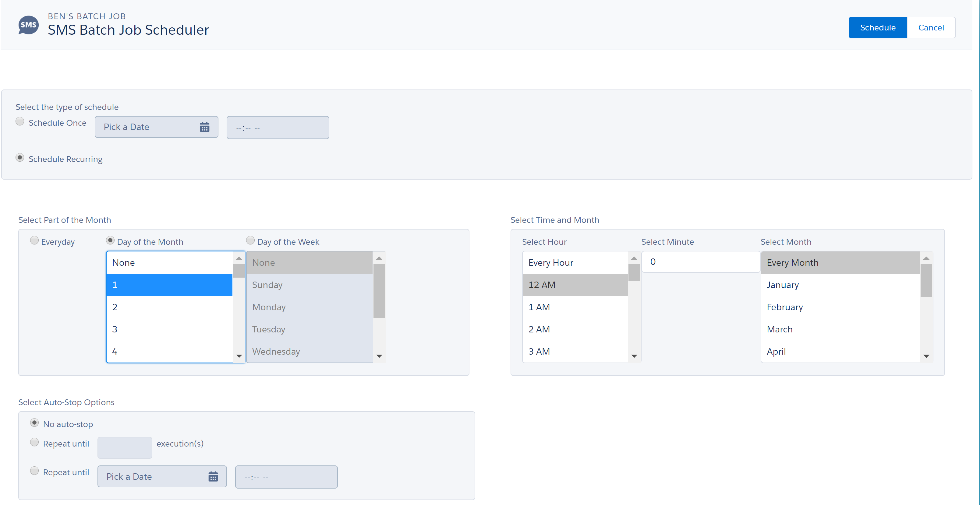This screenshot has height=505, width=980.
Task: Click the Select Minute input field
Action: click(700, 262)
